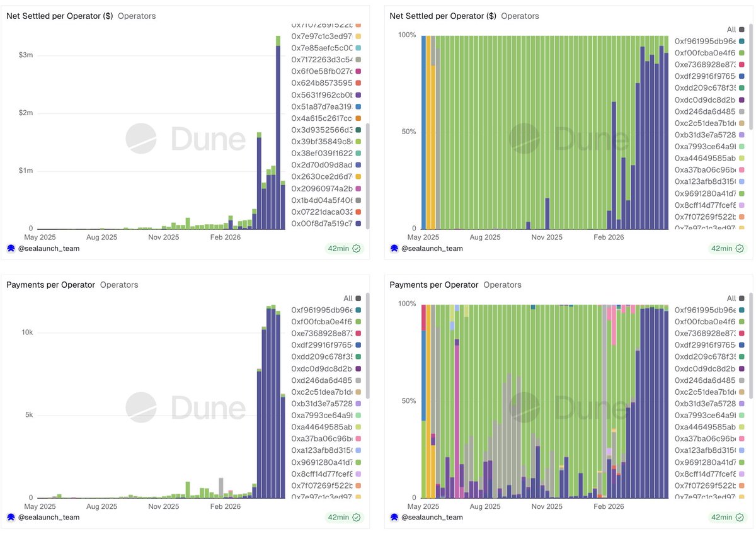Viewport: 756px width, 534px height.
Task: Open Payments per Operator title of 100% chart
Action: [x=434, y=285]
